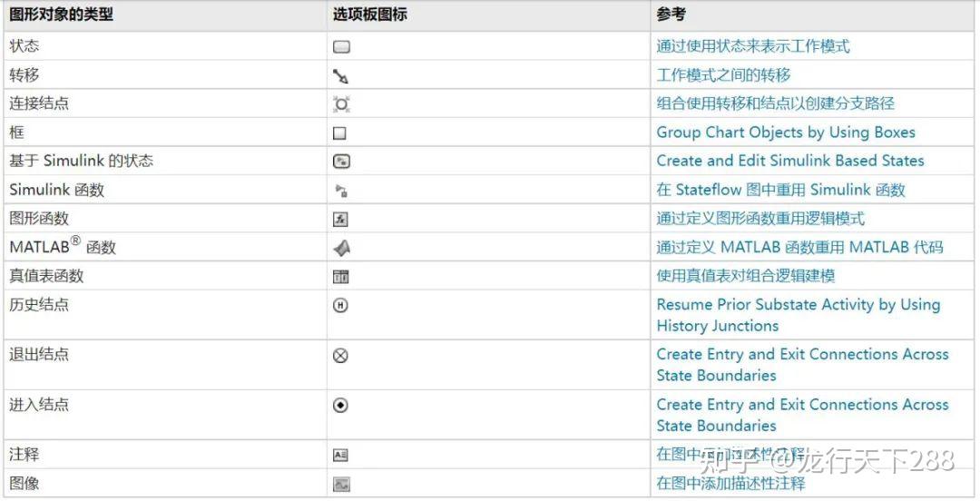
Task: Click the State palette icon
Action: pos(341,47)
